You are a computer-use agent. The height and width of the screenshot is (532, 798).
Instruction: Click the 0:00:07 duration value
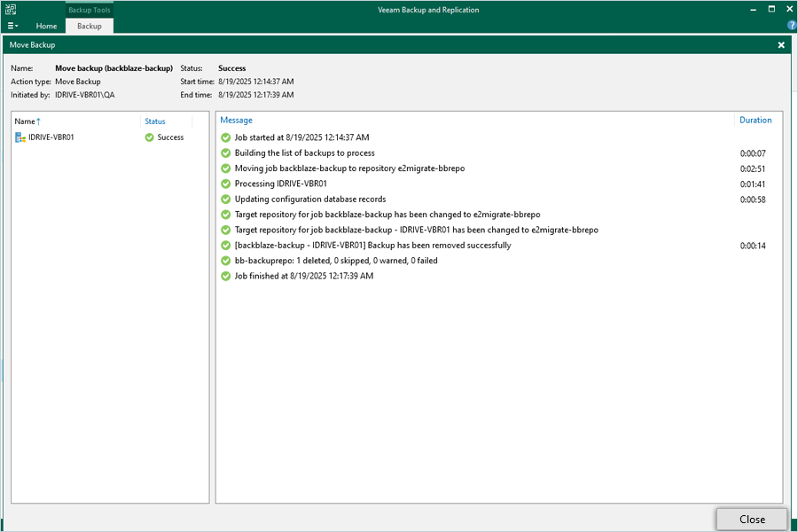(753, 153)
